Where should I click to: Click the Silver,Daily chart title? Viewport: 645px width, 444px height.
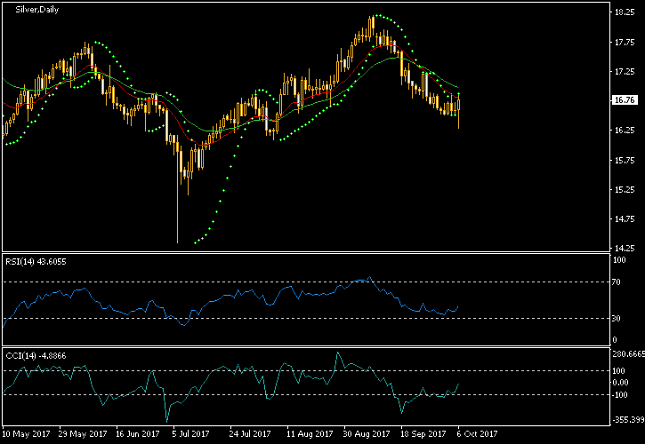point(37,9)
